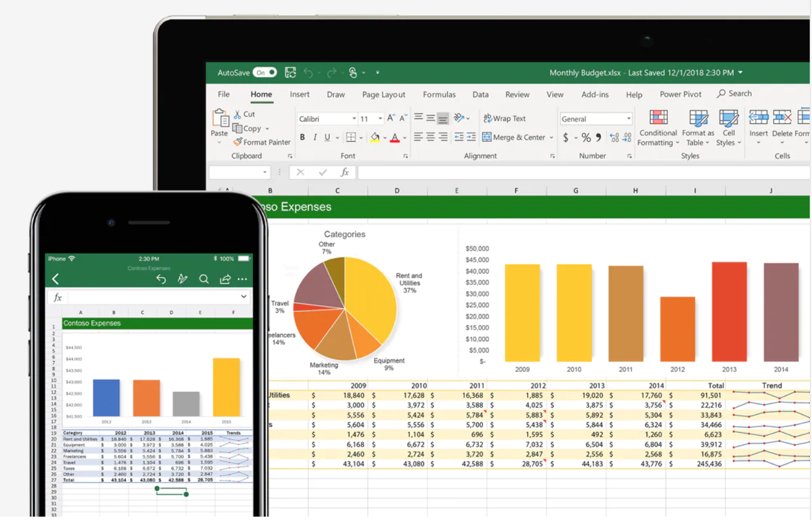Viewport: 812px width, 520px height.
Task: Click the Insert function fx icon
Action: pyautogui.click(x=345, y=172)
